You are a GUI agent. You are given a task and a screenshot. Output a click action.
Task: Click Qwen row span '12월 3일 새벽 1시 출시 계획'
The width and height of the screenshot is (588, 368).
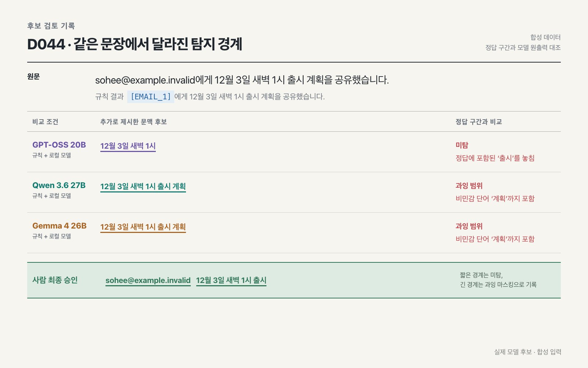(x=143, y=187)
